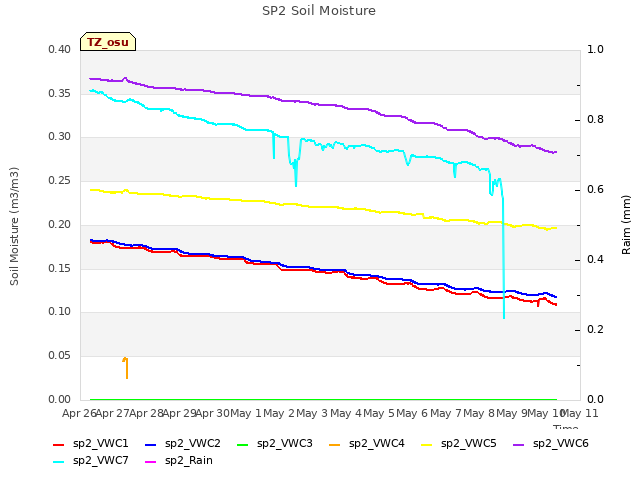Click the Soil Moisture (m3/m3) axis label
This screenshot has height=480, width=640.
click(14, 226)
